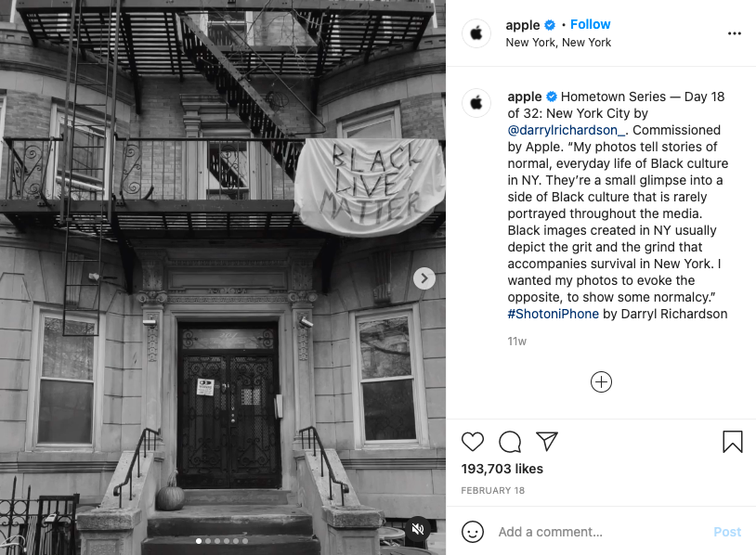756x555 pixels.
Task: Go to next carousel photo arrow
Action: click(x=424, y=278)
